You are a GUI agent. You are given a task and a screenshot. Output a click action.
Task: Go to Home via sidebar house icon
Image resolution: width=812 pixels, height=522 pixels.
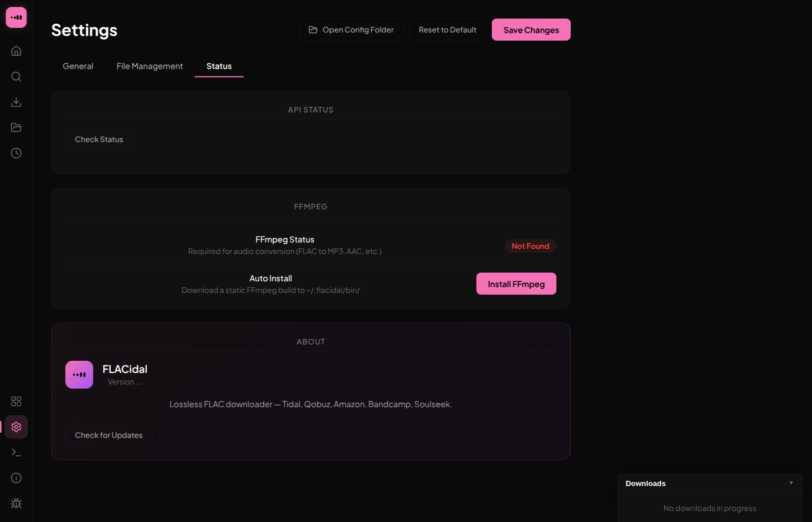click(x=16, y=51)
